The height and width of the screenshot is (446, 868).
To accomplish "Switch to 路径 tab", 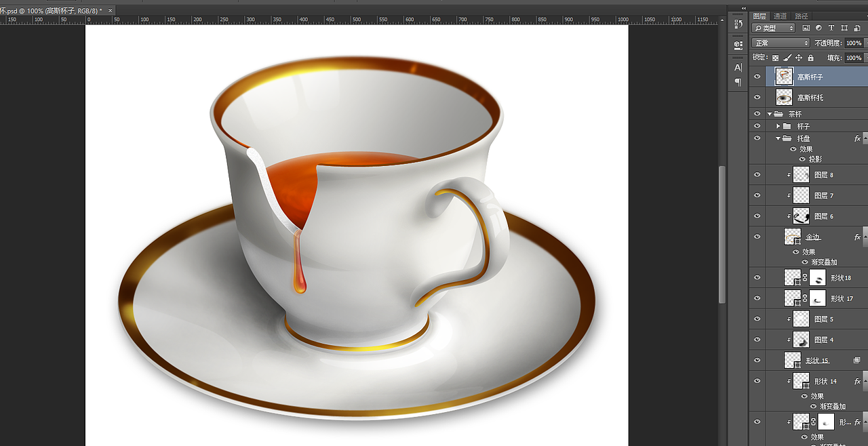I will 801,16.
